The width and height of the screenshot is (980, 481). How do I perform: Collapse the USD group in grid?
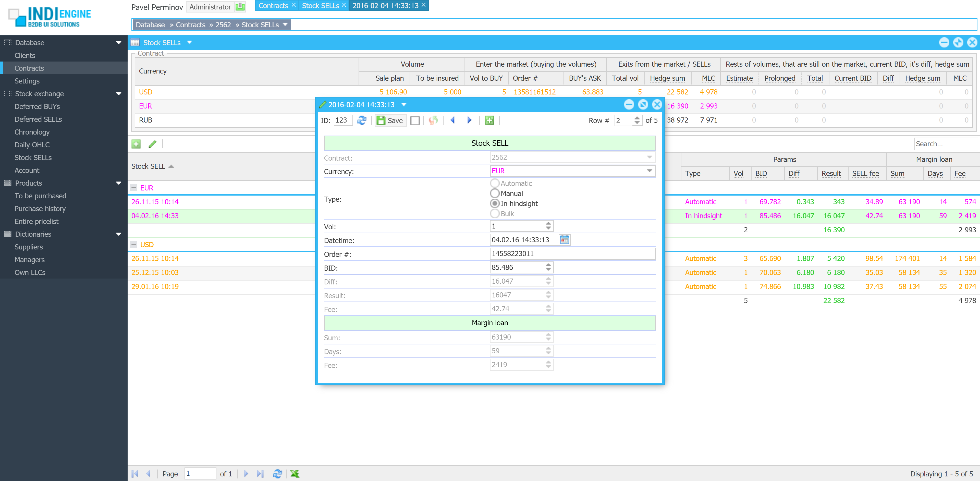click(x=134, y=244)
